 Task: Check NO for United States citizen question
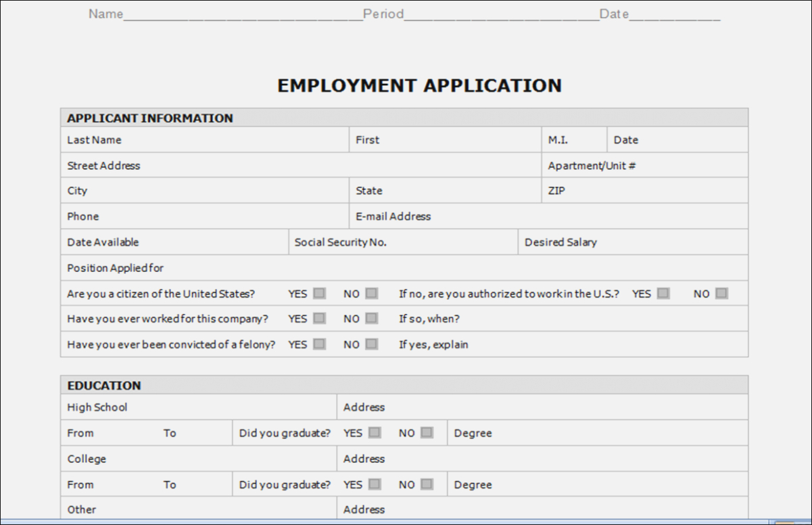(371, 294)
